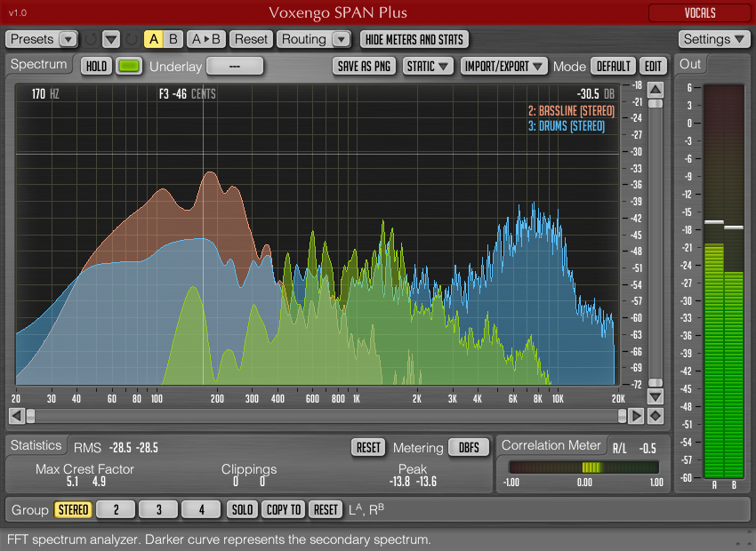
Task: Click the statistics RESET button
Action: click(x=368, y=447)
